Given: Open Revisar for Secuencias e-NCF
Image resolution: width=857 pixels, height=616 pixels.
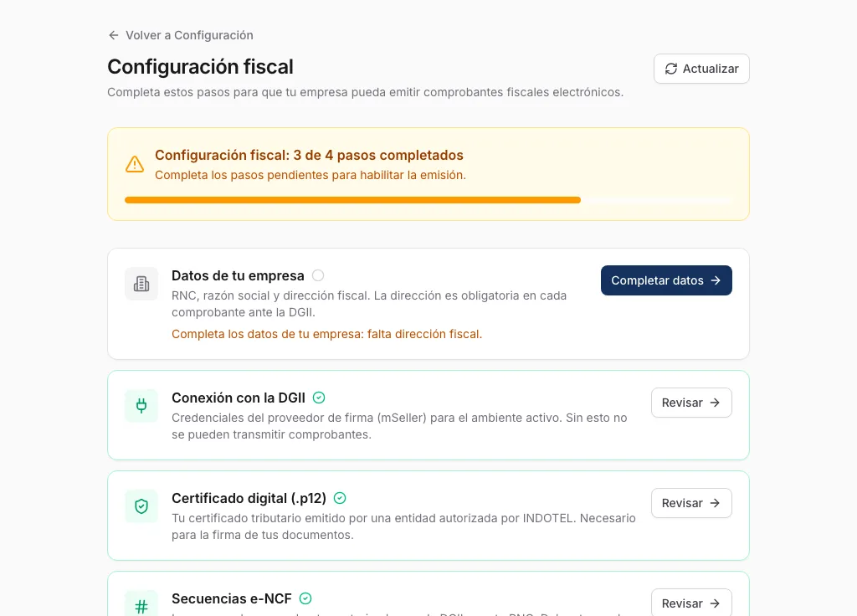Looking at the screenshot, I should [691, 603].
